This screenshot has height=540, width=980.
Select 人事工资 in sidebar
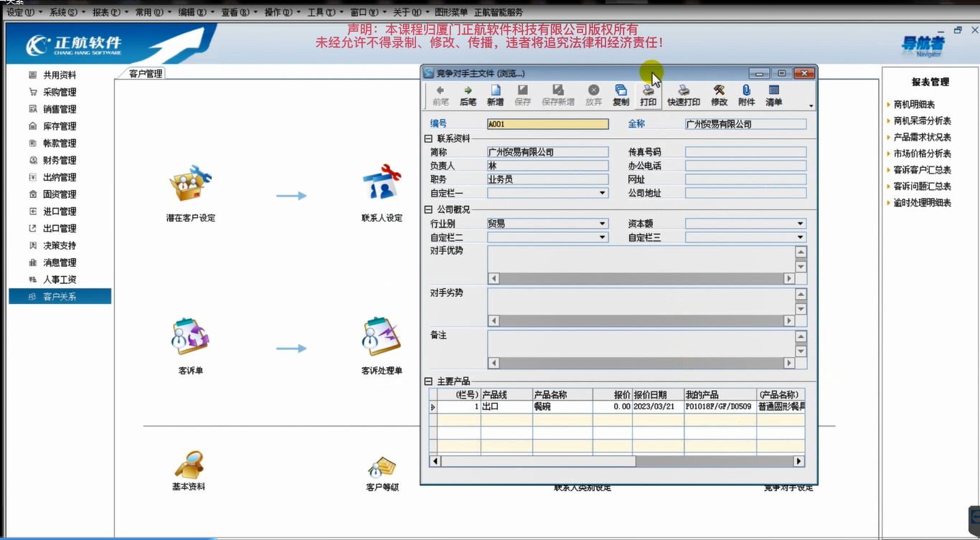click(x=60, y=280)
